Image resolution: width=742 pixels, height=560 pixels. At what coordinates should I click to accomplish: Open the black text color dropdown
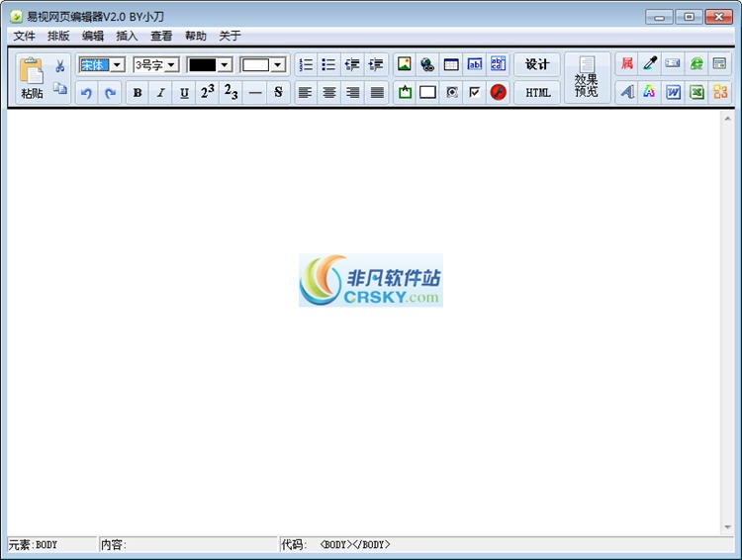pos(226,65)
